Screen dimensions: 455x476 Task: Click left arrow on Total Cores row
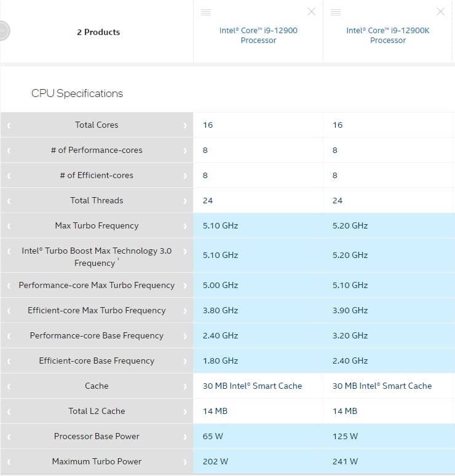tap(9, 125)
